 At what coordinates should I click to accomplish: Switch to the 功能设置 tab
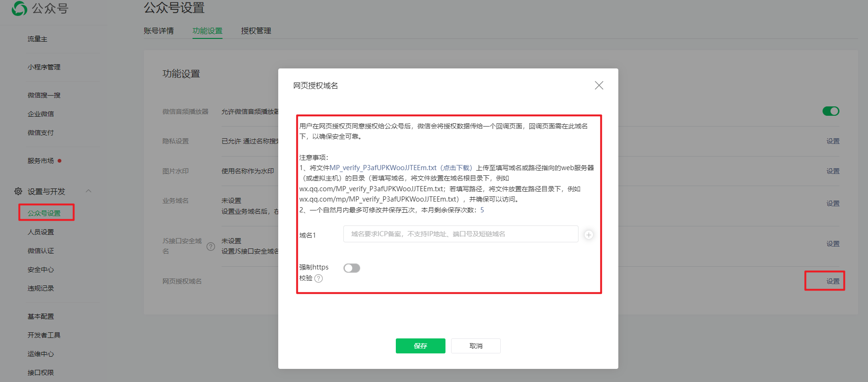208,30
